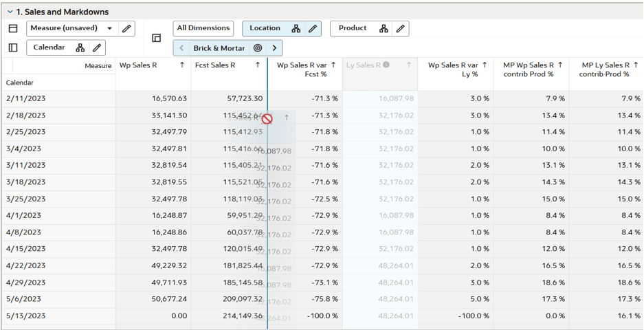644x330 pixels.
Task: Select the 3/4/2023 calendar row
Action: [x=58, y=148]
